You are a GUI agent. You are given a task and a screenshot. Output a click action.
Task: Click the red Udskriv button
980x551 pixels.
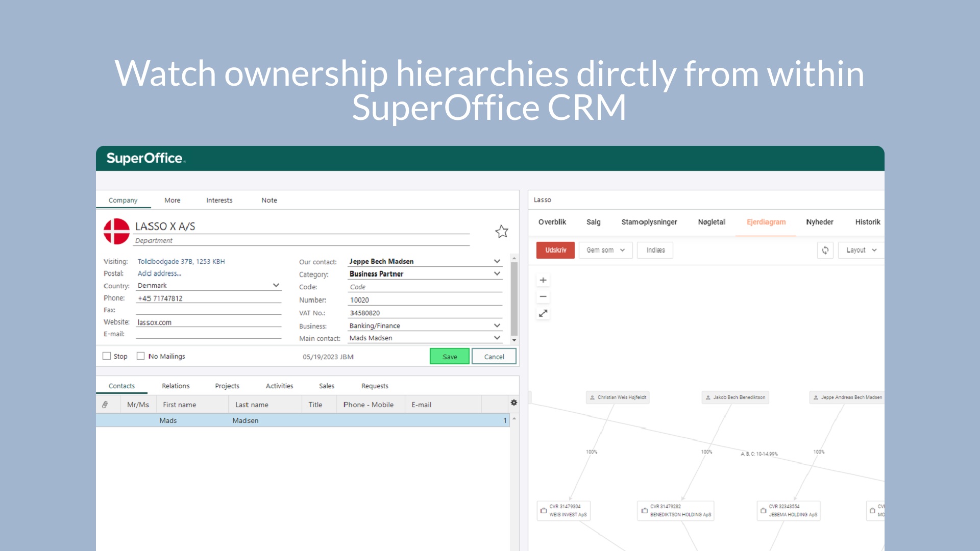[555, 250]
